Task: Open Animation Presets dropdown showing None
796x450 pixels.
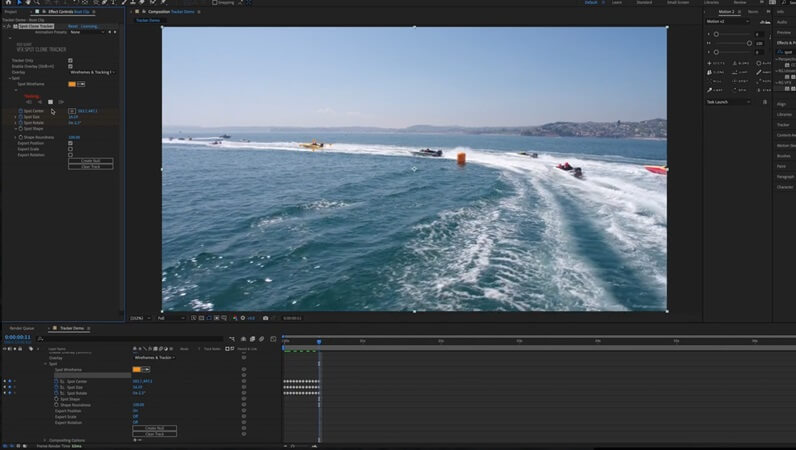Action: coord(87,32)
